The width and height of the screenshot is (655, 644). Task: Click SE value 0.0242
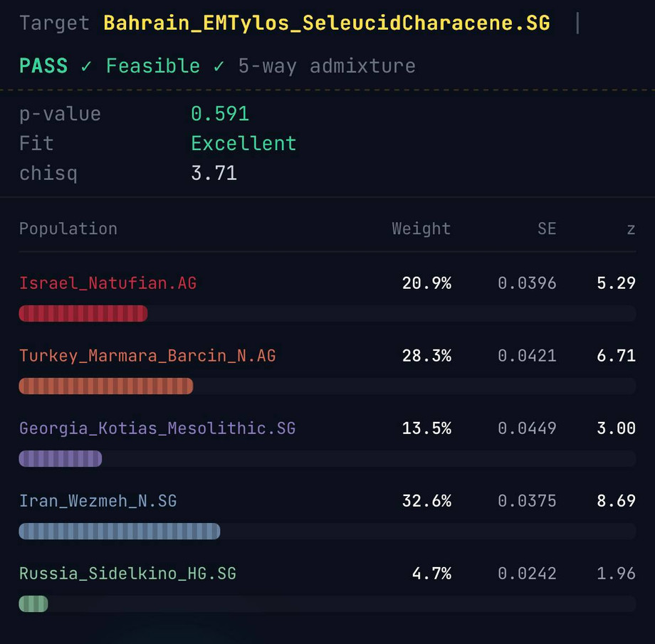(527, 574)
